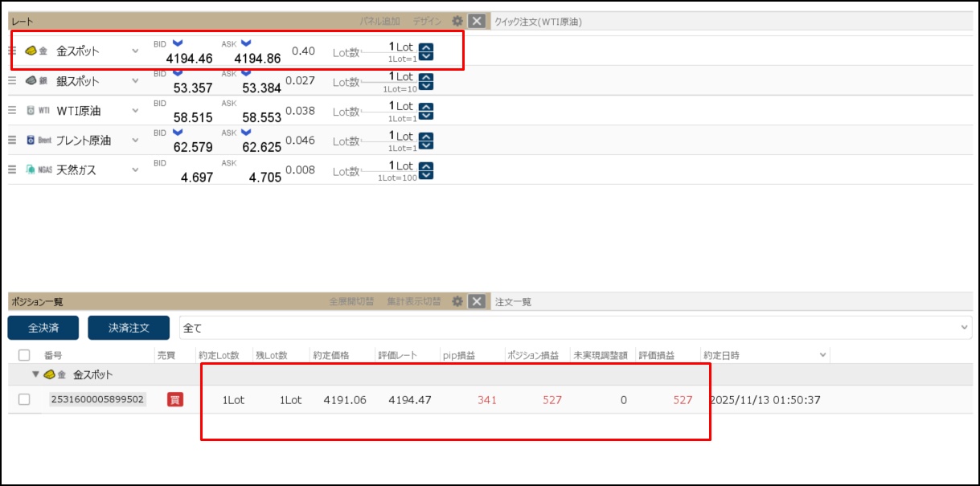The width and height of the screenshot is (980, 486).
Task: Tick the select-all checkbox in the position header
Action: pos(24,355)
